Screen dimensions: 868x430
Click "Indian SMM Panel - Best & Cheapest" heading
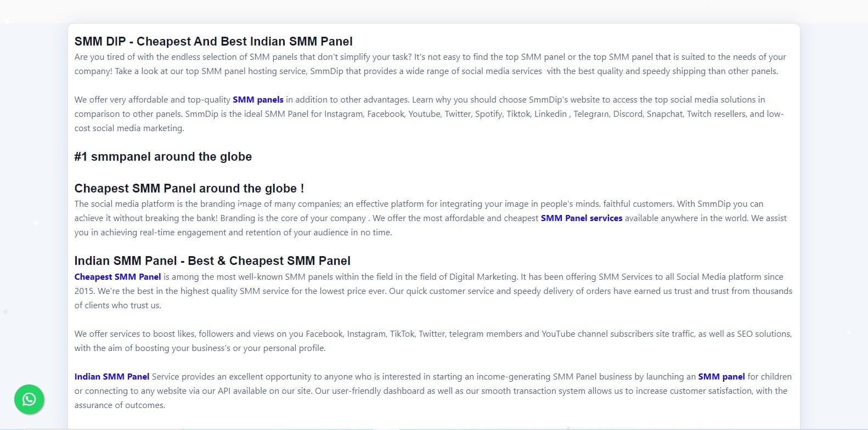(212, 261)
